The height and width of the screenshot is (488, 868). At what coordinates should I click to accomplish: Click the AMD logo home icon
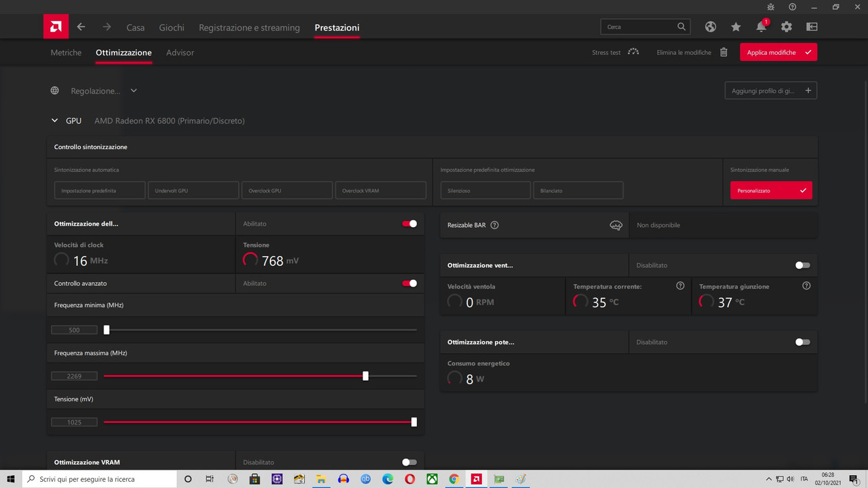tap(56, 27)
